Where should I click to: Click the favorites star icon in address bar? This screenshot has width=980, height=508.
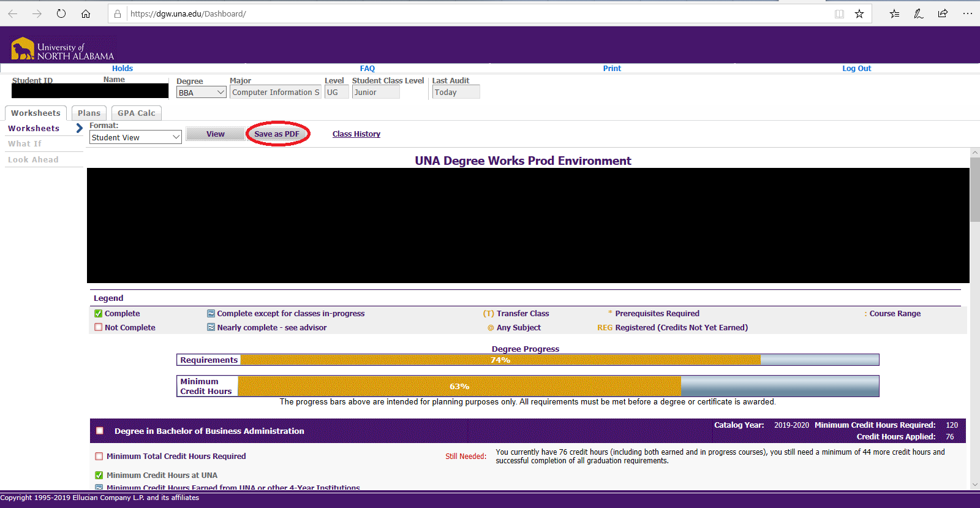click(859, 13)
